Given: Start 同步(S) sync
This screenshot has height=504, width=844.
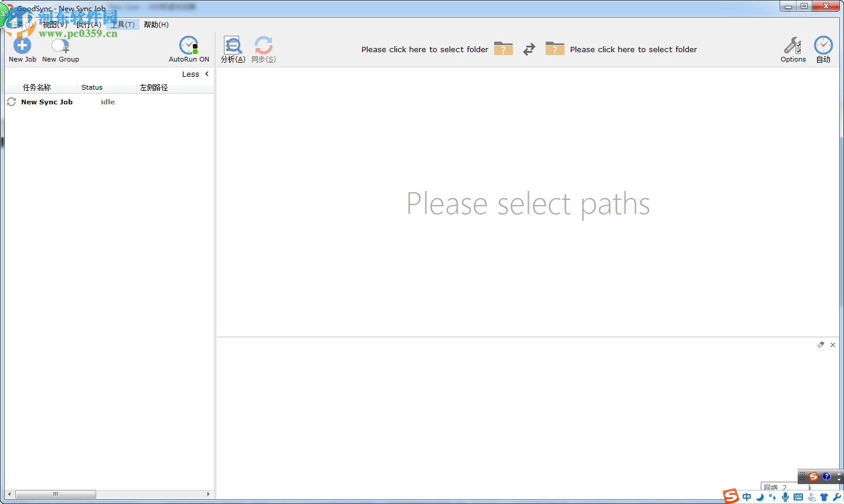Looking at the screenshot, I should point(264,50).
